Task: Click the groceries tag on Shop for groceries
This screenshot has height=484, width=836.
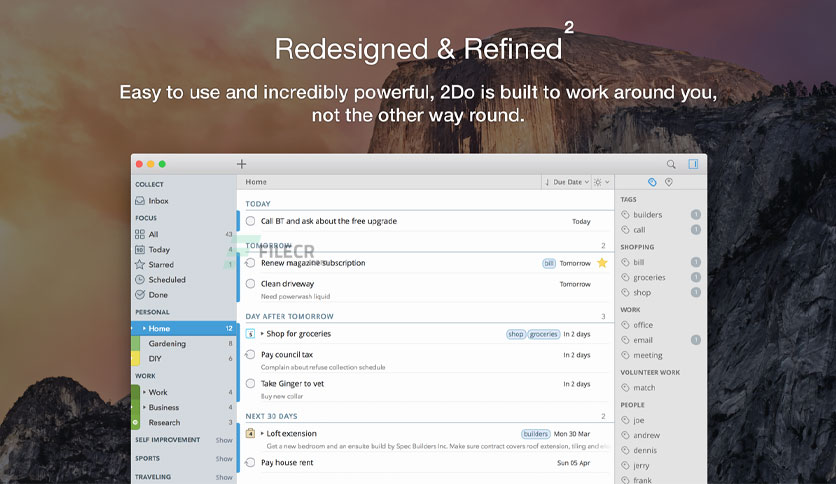Action: pyautogui.click(x=543, y=334)
